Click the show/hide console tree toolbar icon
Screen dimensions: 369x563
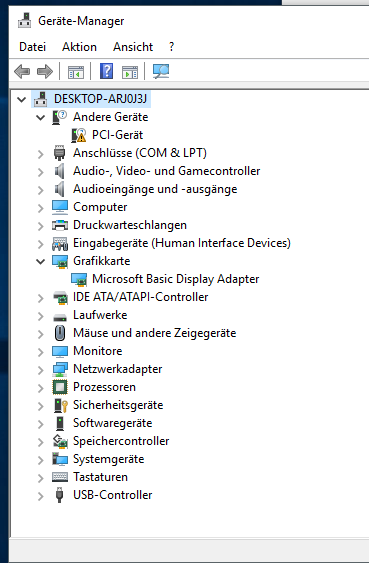pyautogui.click(x=76, y=72)
